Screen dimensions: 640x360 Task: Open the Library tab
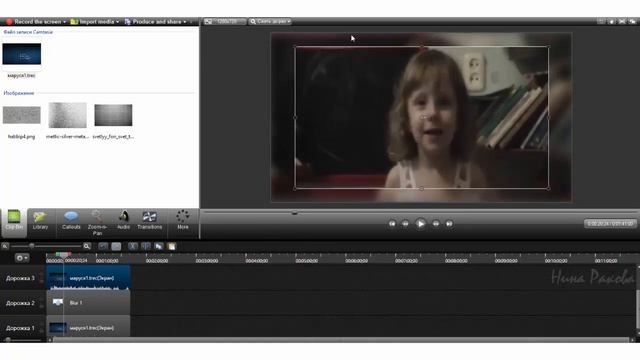pos(40,221)
